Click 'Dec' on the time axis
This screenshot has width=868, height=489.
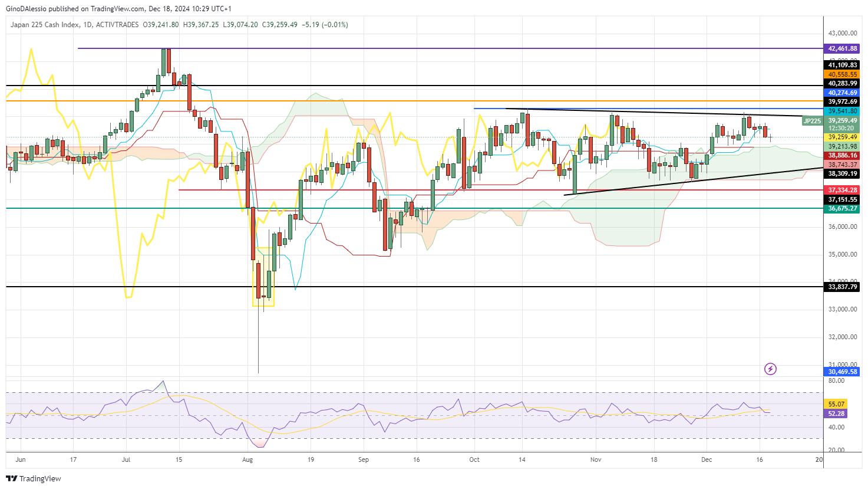(x=707, y=460)
